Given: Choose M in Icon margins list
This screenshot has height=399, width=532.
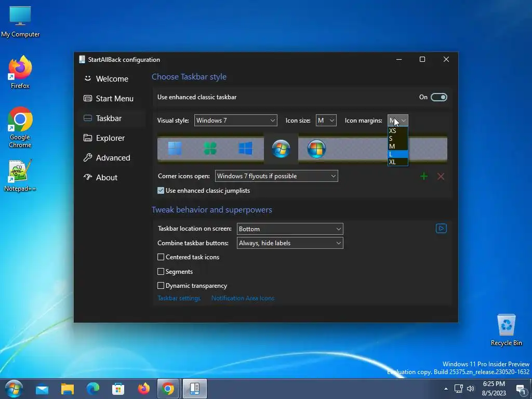Looking at the screenshot, I should (x=397, y=146).
